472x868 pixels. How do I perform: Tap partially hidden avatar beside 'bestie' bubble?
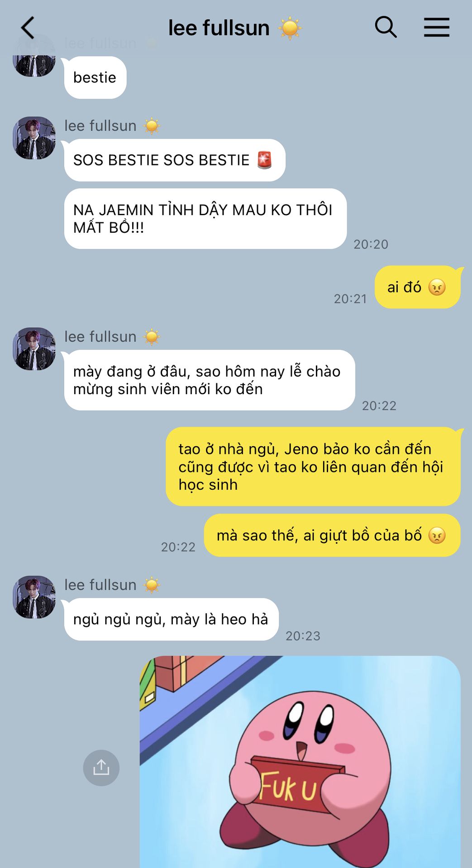[34, 66]
